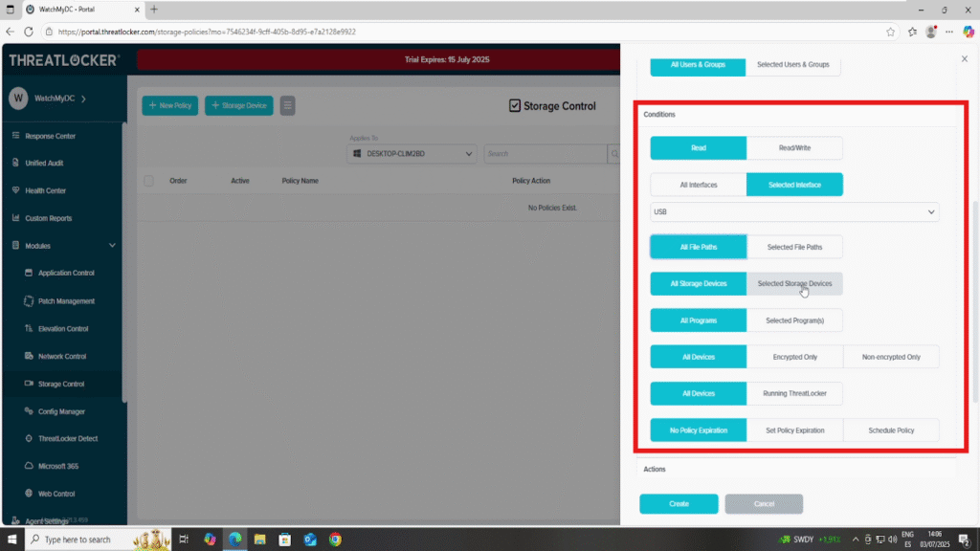Open Custom Reports page

tap(48, 218)
